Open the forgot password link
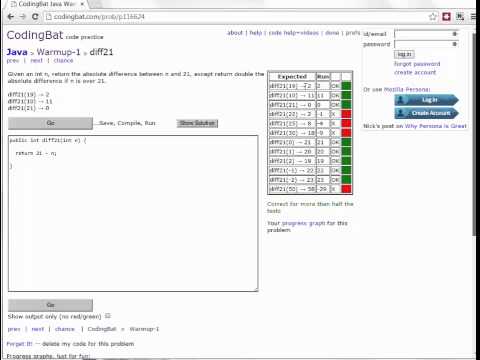The width and height of the screenshot is (480, 360). click(x=417, y=64)
